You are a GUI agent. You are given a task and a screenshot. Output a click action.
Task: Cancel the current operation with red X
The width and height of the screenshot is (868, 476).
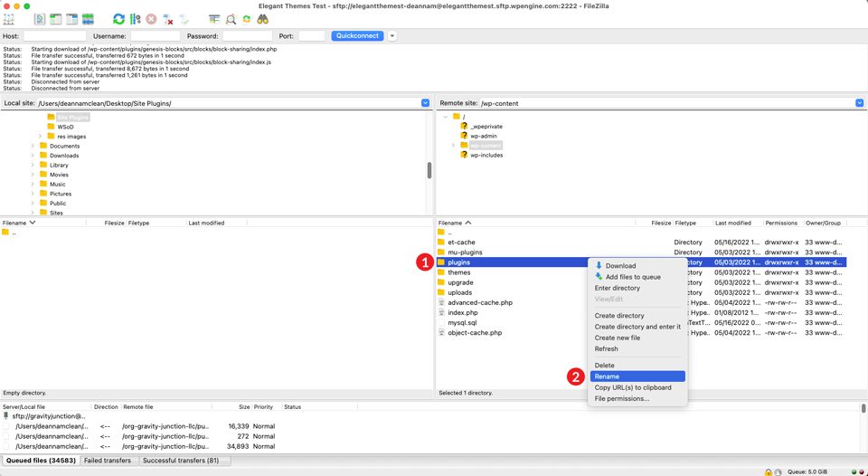pyautogui.click(x=151, y=18)
